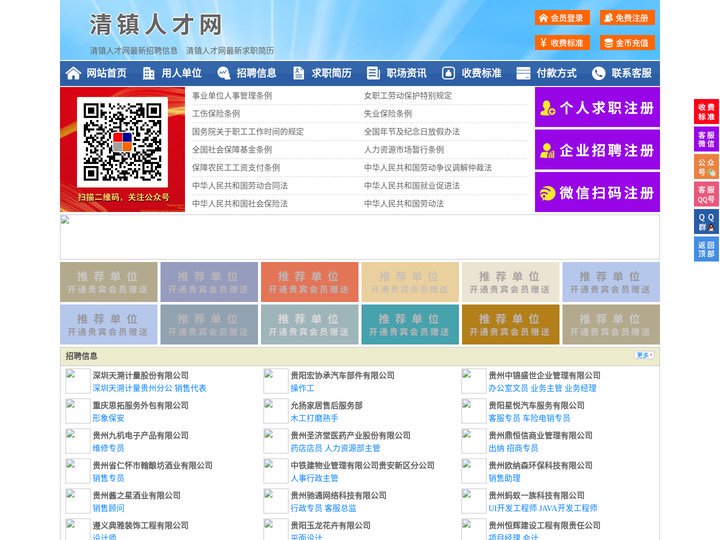Open job link 销售助理

tap(504, 478)
